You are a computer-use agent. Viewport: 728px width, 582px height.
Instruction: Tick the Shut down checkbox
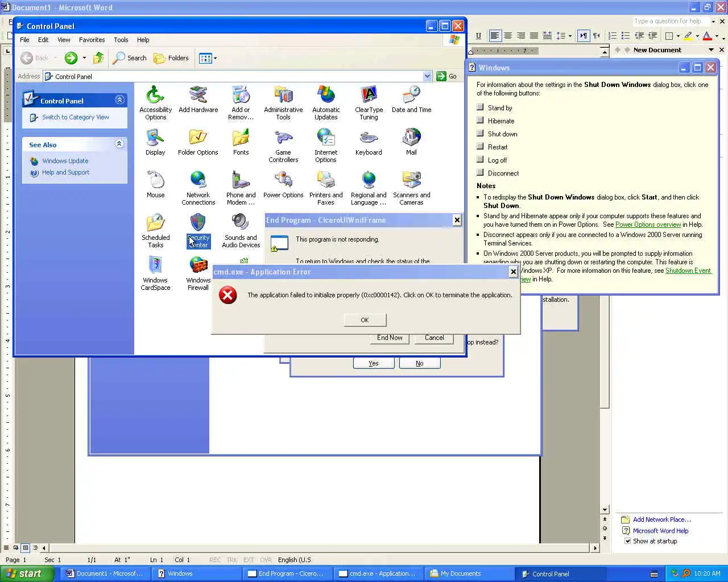pyautogui.click(x=480, y=133)
